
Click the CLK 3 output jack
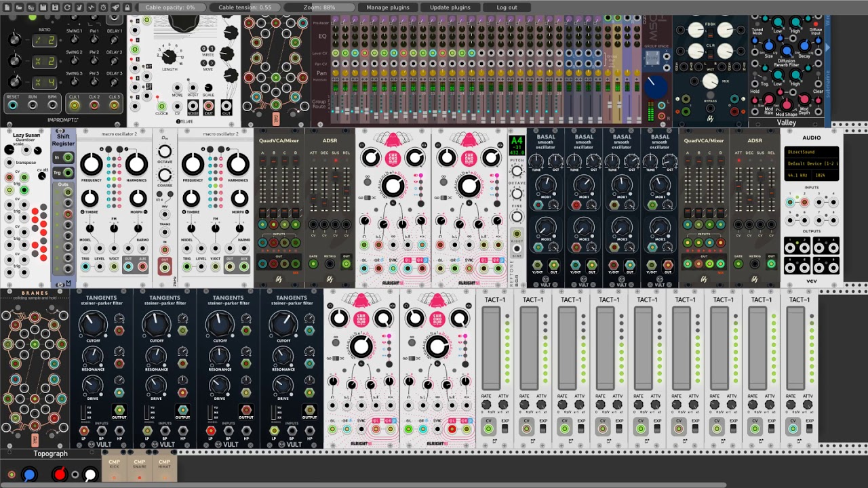(x=114, y=105)
